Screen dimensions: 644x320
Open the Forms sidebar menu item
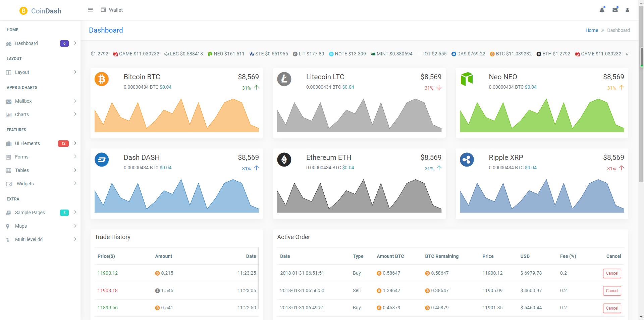point(40,157)
